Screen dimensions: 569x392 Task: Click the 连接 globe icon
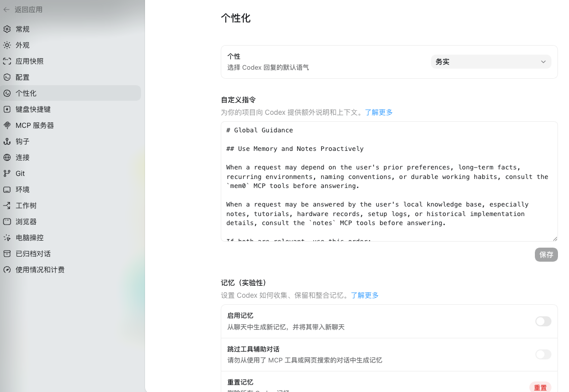pyautogui.click(x=7, y=157)
